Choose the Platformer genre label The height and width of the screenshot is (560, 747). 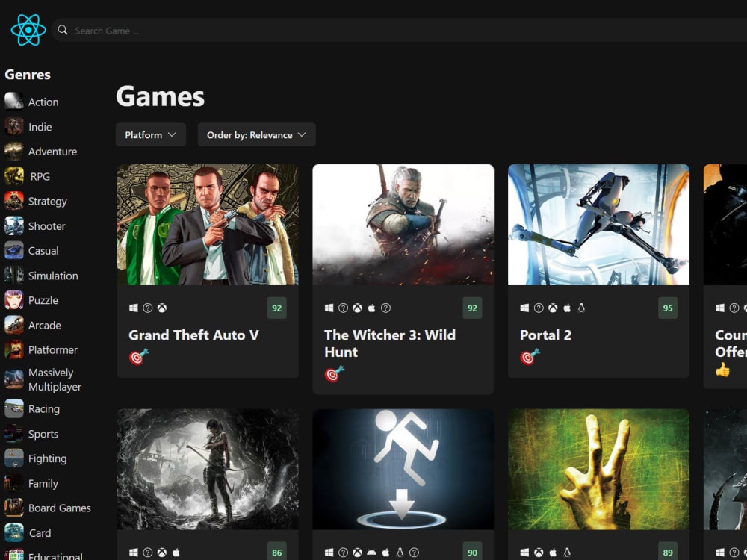[x=52, y=350]
